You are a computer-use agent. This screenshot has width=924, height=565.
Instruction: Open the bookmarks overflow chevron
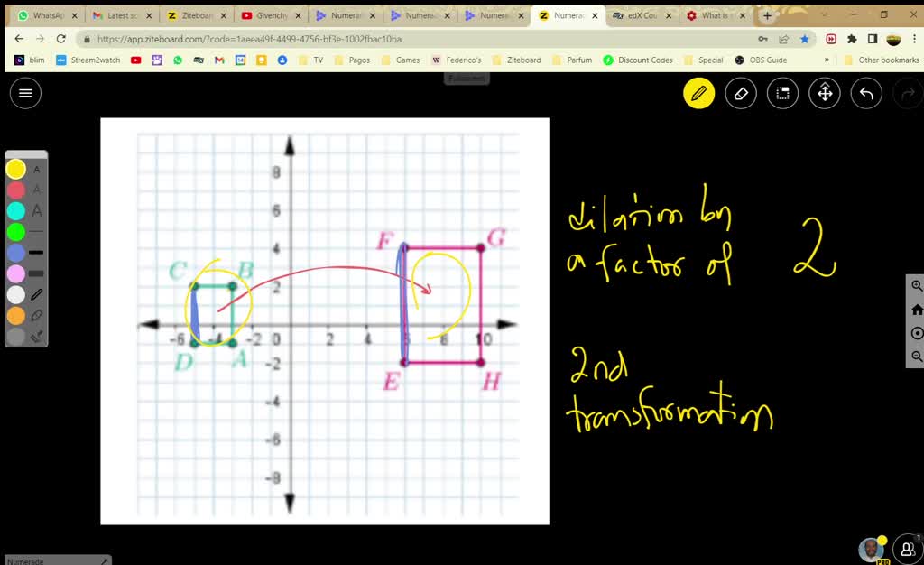[x=826, y=60]
